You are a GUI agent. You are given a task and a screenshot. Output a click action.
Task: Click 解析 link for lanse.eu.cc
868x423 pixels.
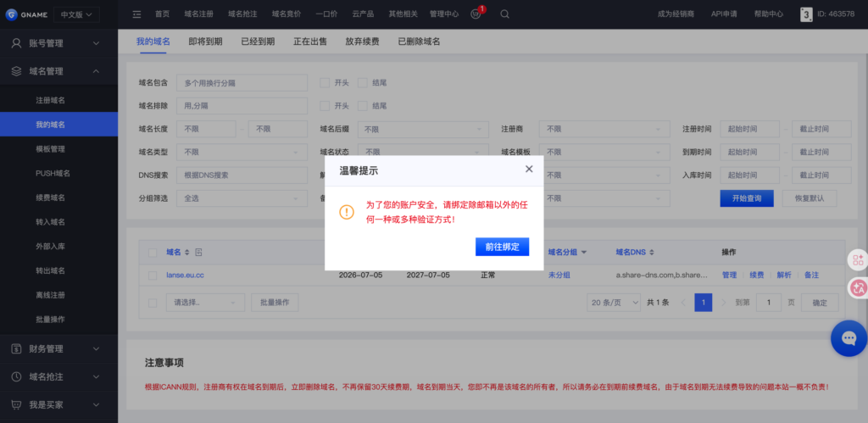tap(784, 276)
